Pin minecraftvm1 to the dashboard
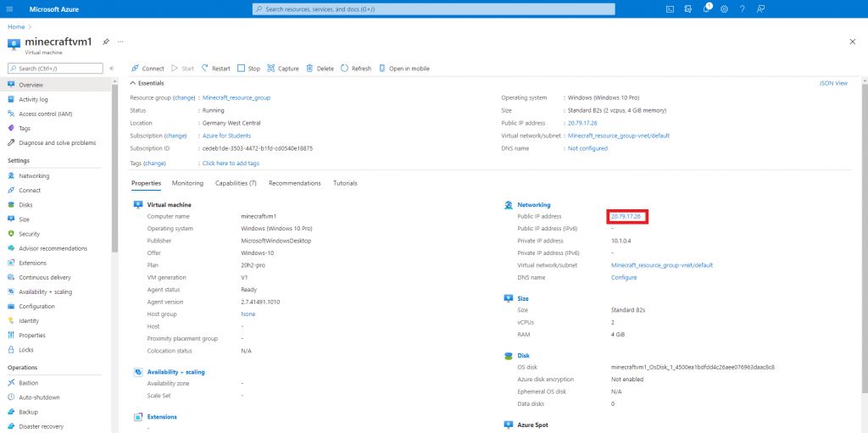Viewport: 868px width, 433px height. 106,41
